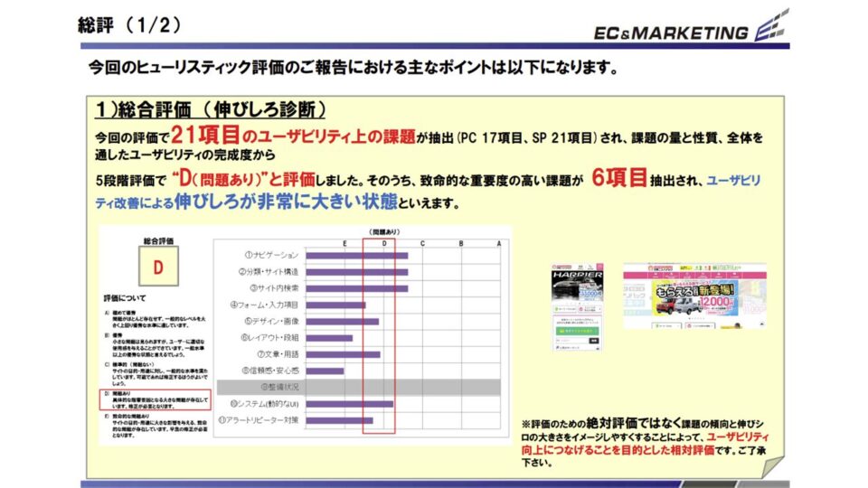Click the legend entry C) 標準的（問題ない）
The image size is (868, 488).
[156, 374]
